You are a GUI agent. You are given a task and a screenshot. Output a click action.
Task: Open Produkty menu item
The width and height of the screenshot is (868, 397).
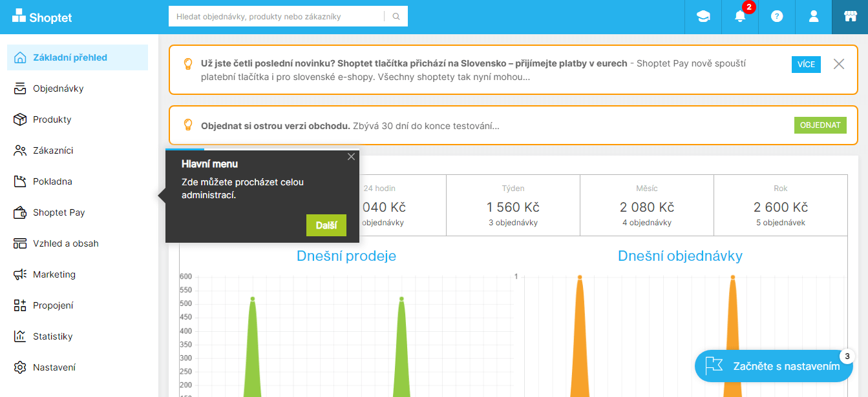coord(78,119)
